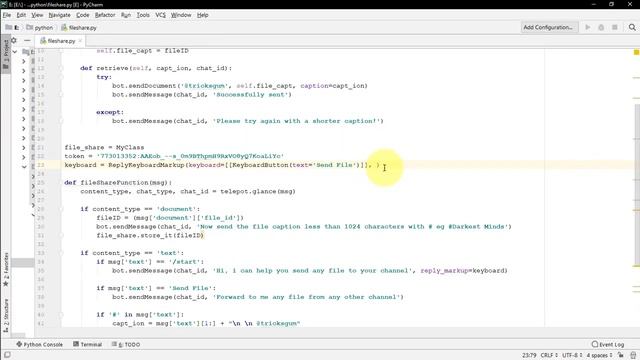Viewport: 640px width, 360px height.
Task: Click the 'Successfully sent' string
Action: [x=252, y=94]
